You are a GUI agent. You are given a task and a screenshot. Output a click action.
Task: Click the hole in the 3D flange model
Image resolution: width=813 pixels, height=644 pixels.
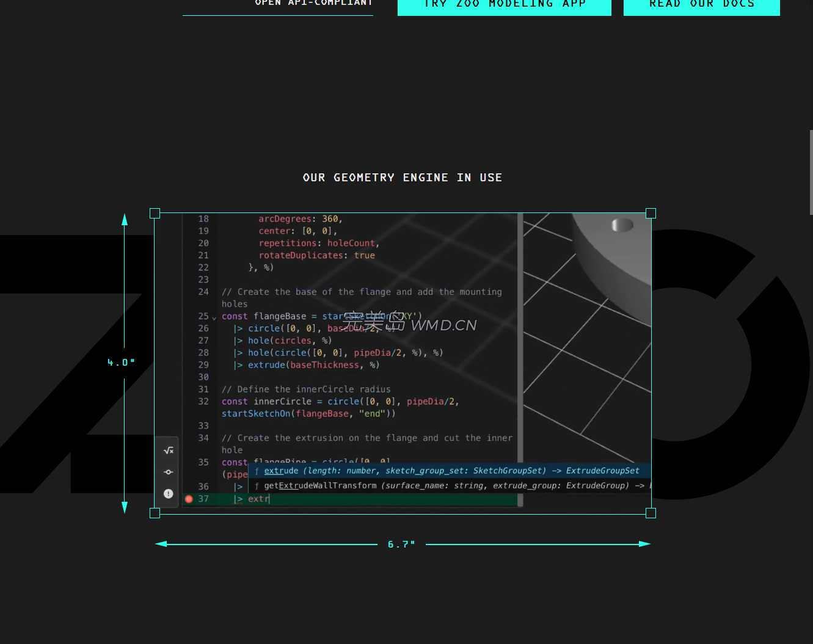tap(622, 225)
